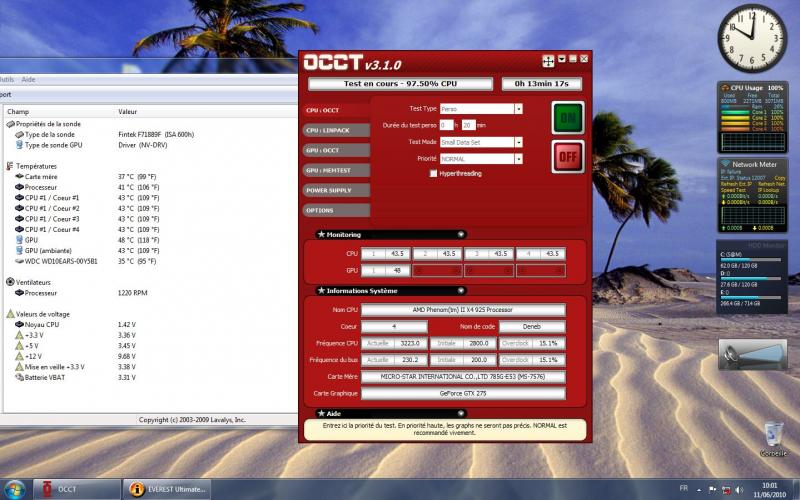Viewport: 800px width, 500px height.
Task: Click the OCCT move-window cross icon
Action: 548,61
